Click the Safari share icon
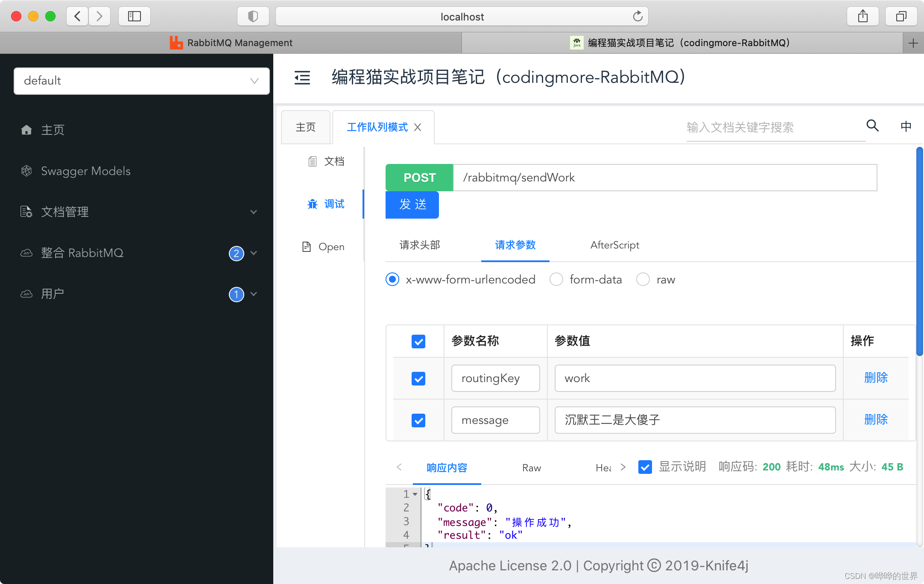 863,17
